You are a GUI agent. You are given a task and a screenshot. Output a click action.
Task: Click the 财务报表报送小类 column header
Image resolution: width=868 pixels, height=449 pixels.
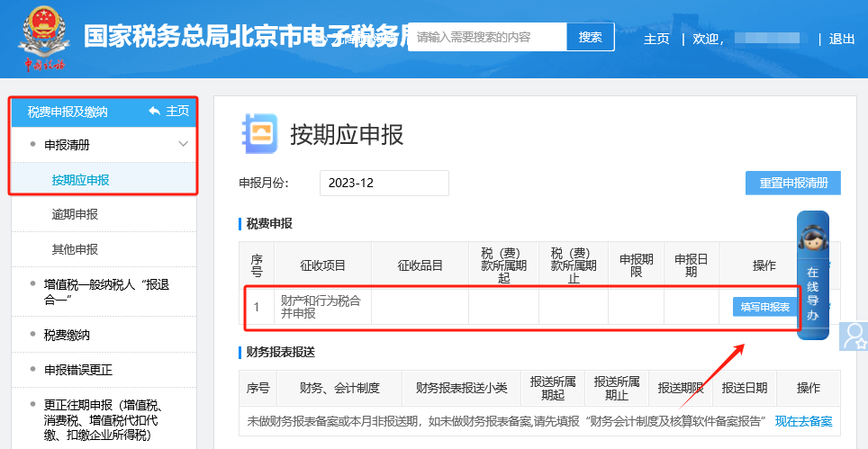click(462, 388)
